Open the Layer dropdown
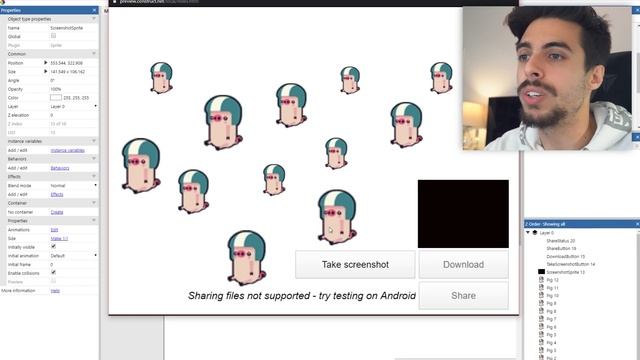 click(96, 107)
